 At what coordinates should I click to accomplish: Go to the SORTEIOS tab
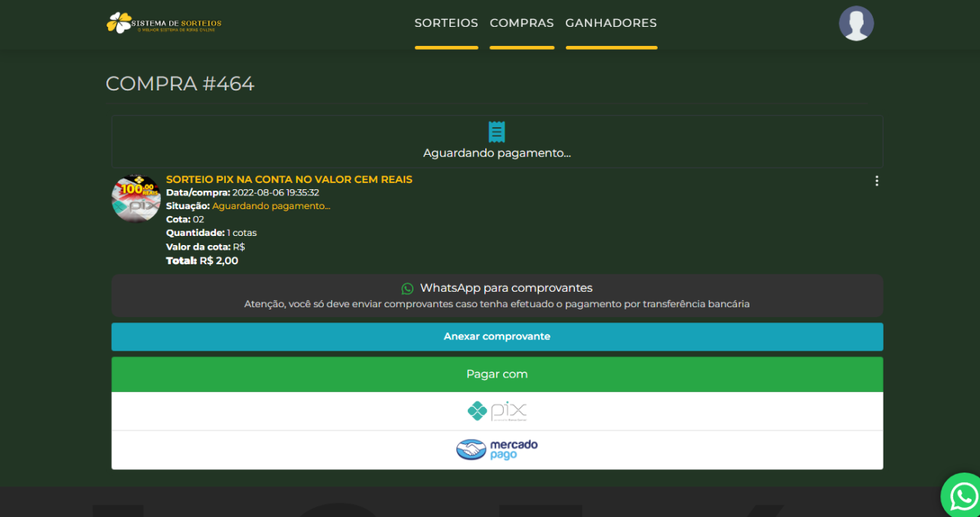click(x=446, y=23)
